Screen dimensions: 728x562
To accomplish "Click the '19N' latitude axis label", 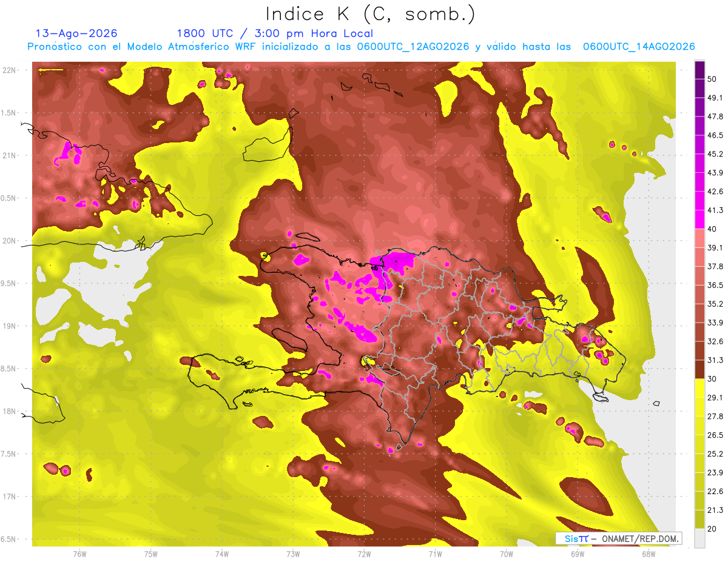I will tap(9, 326).
